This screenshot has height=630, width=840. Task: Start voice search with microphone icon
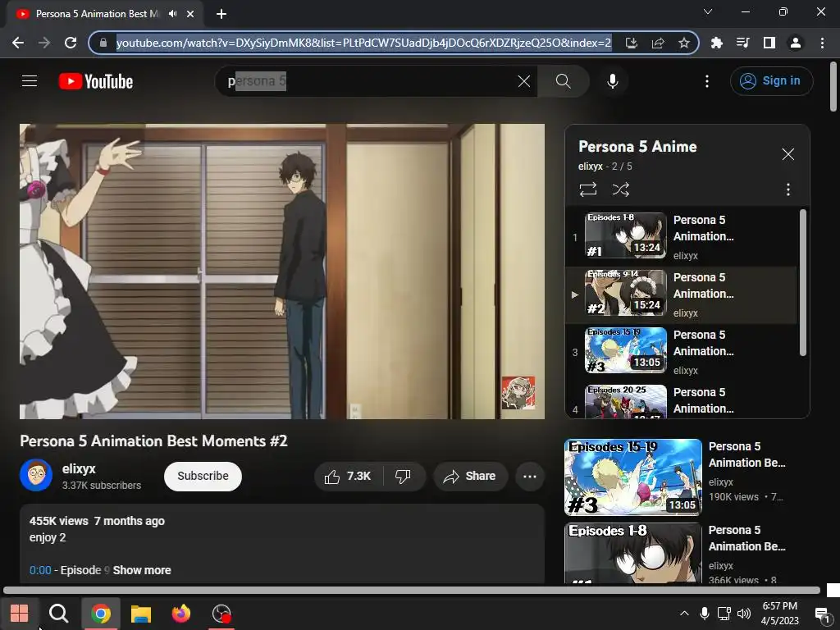click(612, 81)
